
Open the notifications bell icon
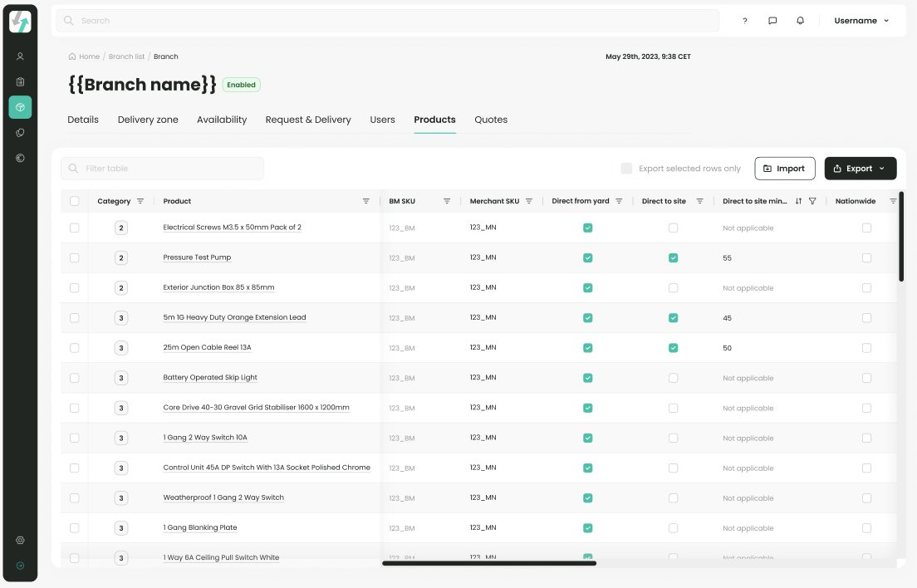(800, 20)
